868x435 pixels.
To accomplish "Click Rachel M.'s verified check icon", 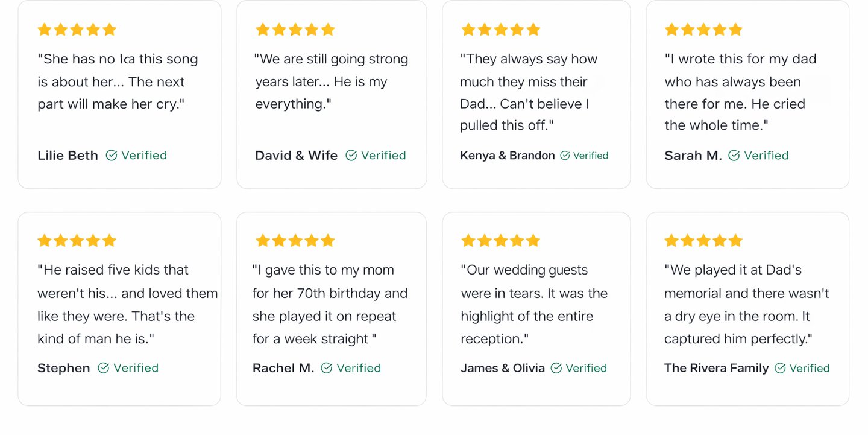I will (x=327, y=368).
